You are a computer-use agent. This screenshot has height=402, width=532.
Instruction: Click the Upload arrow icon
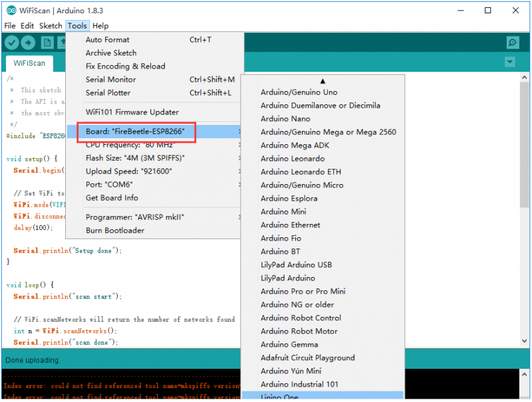[28, 43]
